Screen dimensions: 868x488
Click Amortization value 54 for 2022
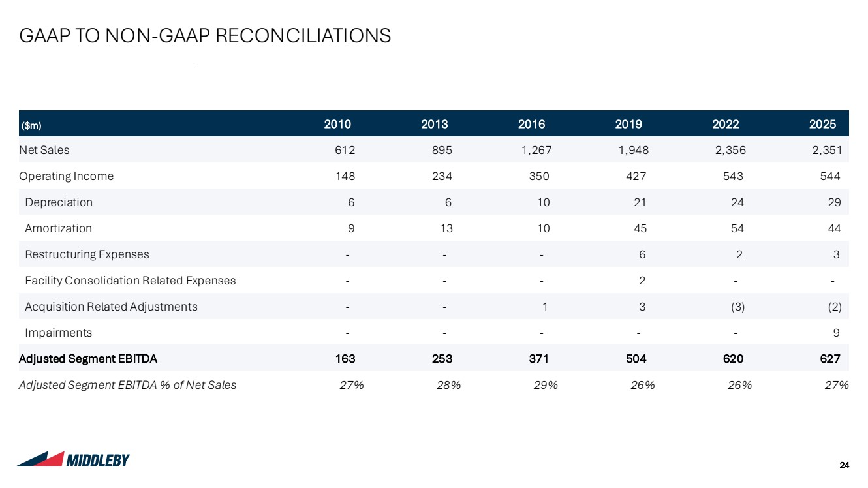pyautogui.click(x=737, y=228)
